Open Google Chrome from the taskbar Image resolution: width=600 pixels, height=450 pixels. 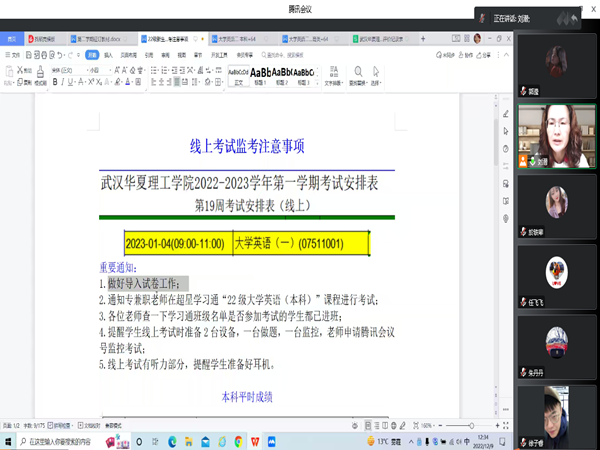pyautogui.click(x=238, y=442)
